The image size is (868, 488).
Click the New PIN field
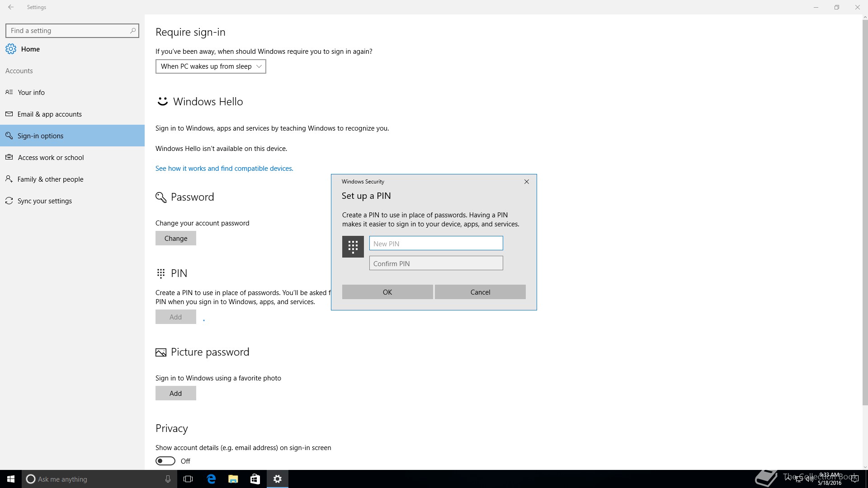[x=436, y=244]
